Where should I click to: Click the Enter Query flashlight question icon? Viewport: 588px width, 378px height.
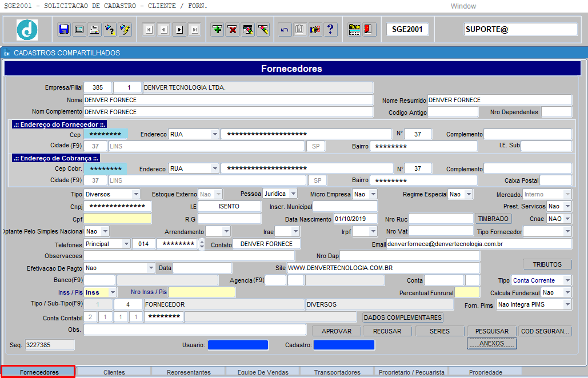tap(110, 29)
